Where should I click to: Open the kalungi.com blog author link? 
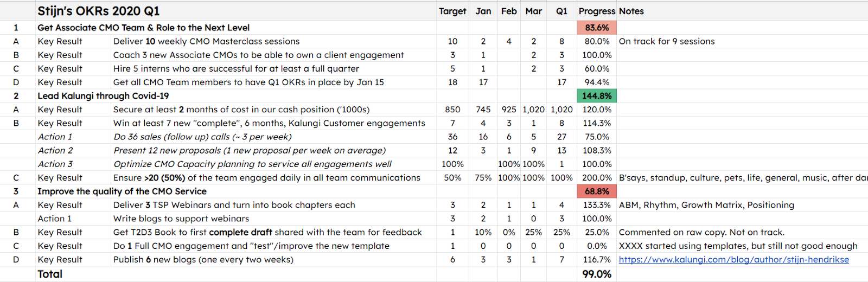(x=733, y=260)
